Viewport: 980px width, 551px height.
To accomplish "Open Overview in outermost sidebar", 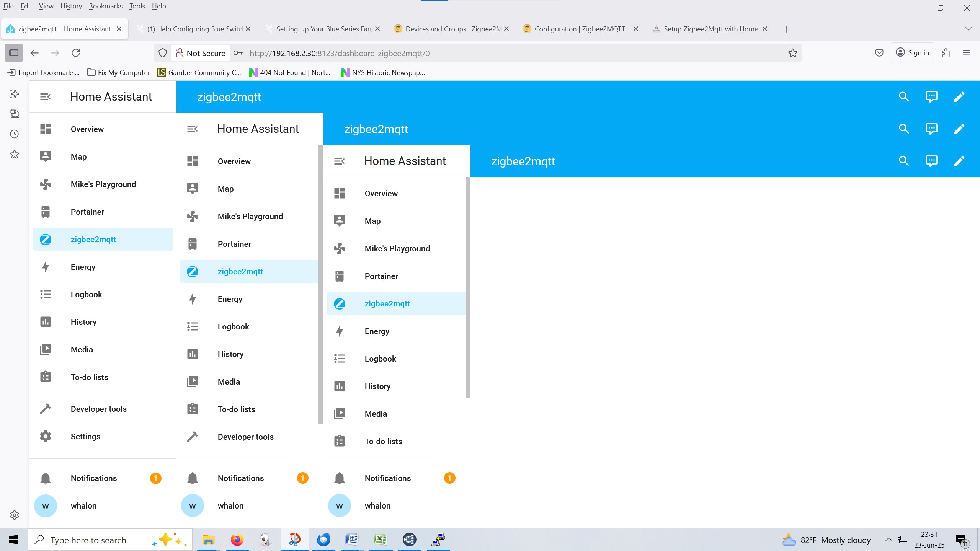I will pos(103,129).
